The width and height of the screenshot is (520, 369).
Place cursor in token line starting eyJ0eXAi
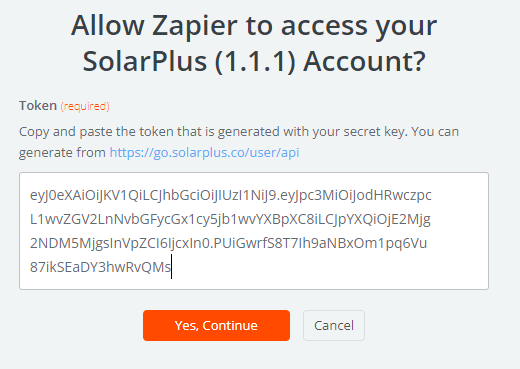[231, 195]
